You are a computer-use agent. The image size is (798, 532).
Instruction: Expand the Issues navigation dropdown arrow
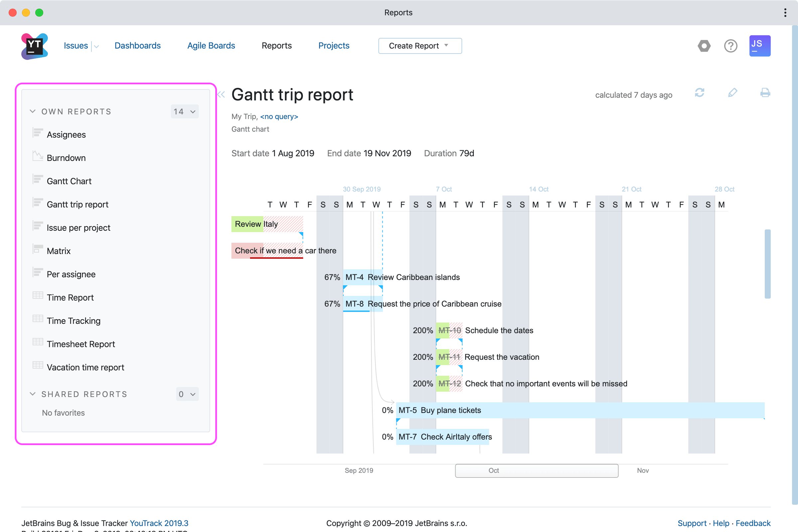[96, 46]
